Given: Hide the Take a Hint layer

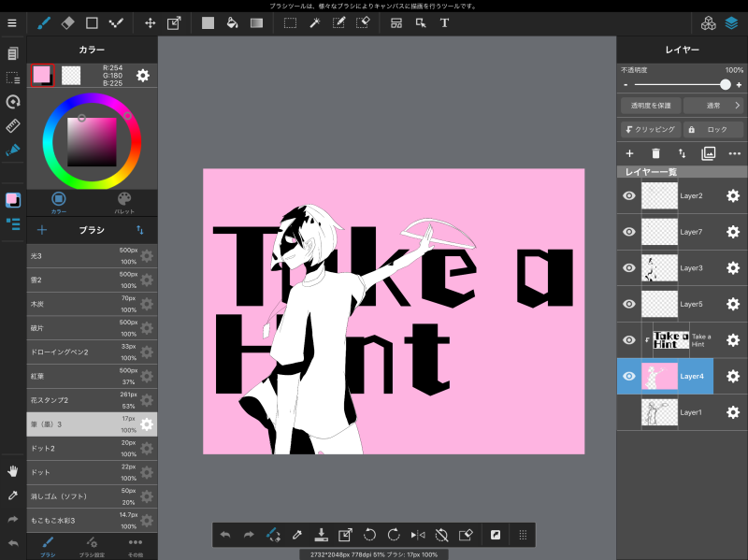Looking at the screenshot, I should (629, 340).
